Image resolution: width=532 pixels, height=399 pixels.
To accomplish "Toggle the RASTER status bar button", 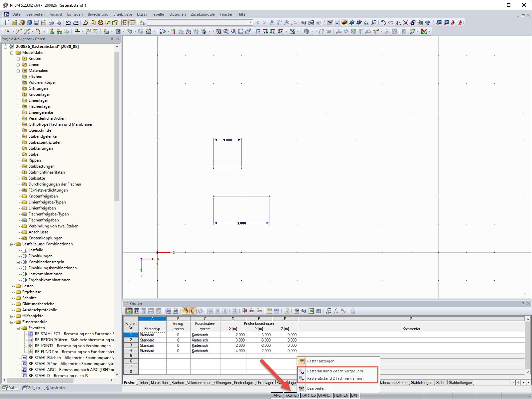I will coord(292,395).
